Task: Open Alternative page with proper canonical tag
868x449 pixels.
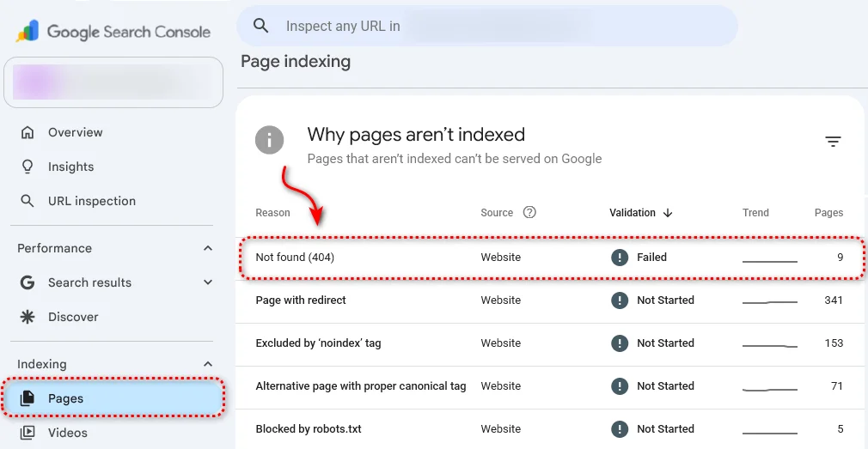Action: tap(550, 386)
